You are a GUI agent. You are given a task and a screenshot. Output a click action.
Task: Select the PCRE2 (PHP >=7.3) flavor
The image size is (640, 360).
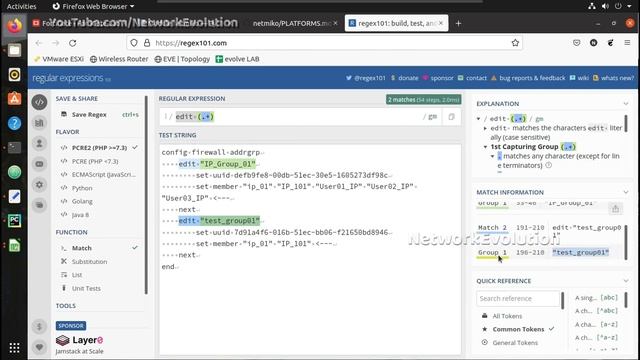click(x=99, y=148)
